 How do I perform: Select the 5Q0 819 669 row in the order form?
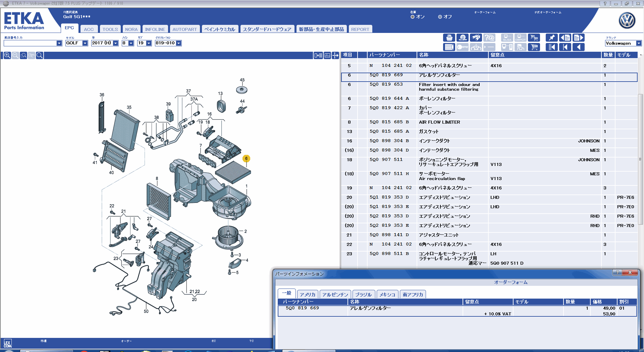(457, 311)
